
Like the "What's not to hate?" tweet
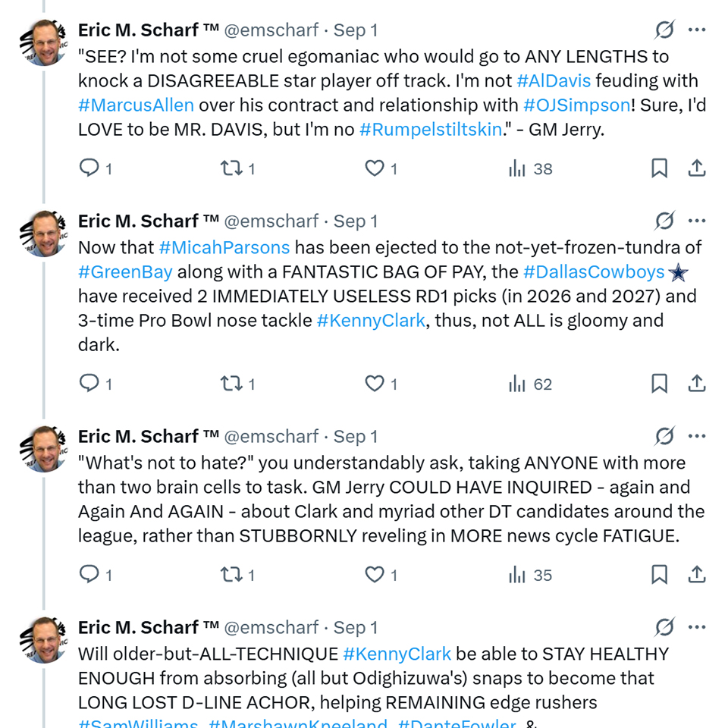point(375,575)
